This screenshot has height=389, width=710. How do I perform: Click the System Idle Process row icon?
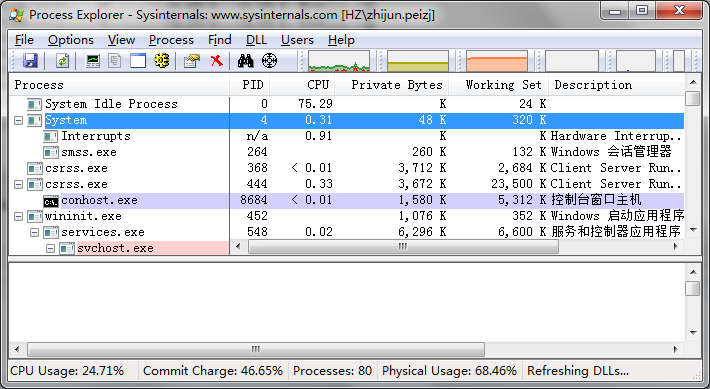pyautogui.click(x=34, y=104)
